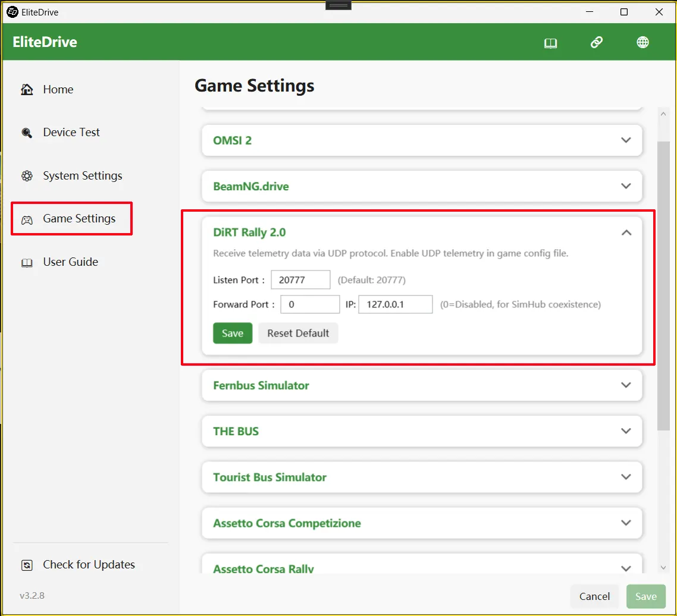Click the User Guide book icon
677x616 pixels.
pyautogui.click(x=27, y=262)
